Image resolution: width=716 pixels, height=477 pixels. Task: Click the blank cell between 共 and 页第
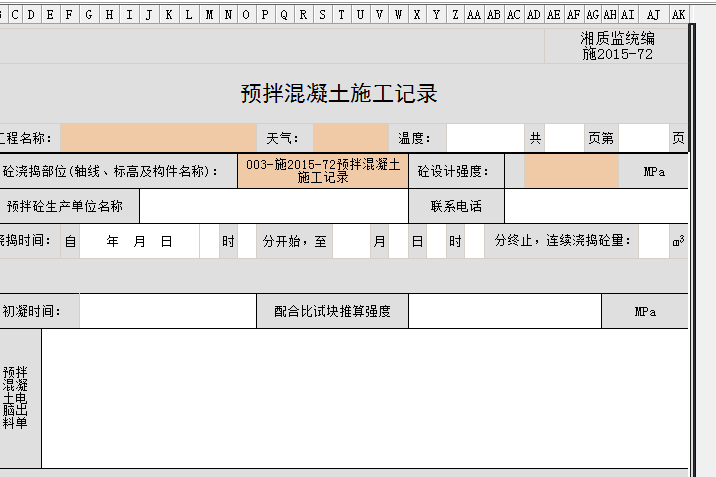click(x=564, y=138)
